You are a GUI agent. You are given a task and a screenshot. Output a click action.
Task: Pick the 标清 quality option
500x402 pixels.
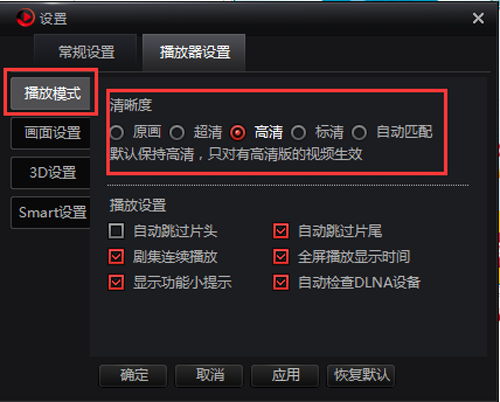pyautogui.click(x=298, y=132)
